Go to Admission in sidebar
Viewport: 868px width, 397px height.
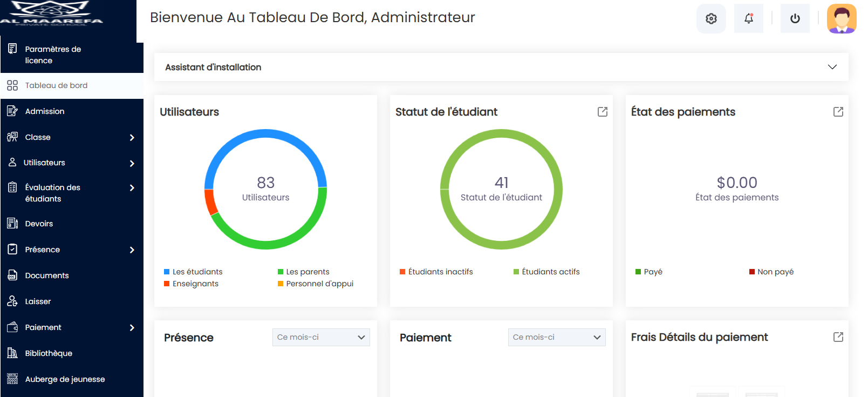[72, 111]
